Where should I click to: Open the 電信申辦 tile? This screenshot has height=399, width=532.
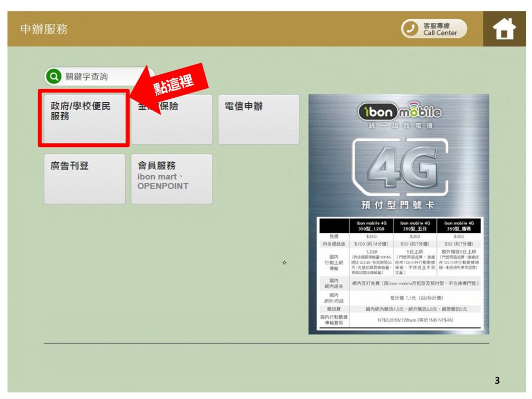pos(258,119)
